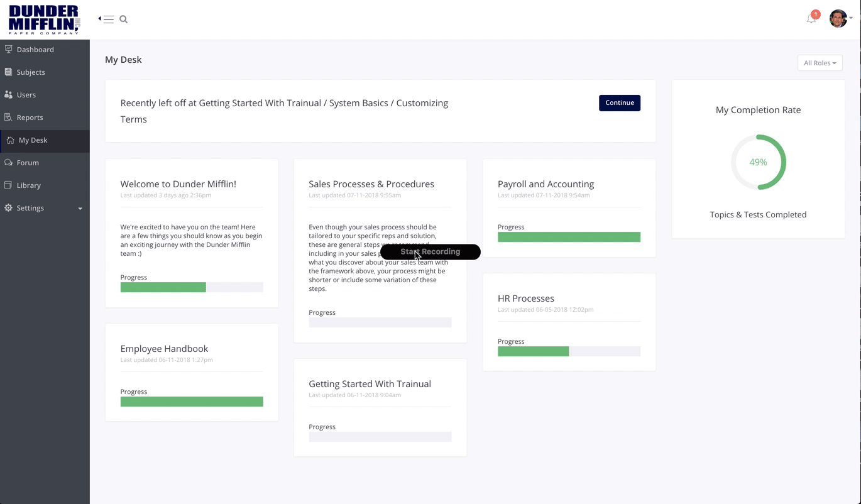Click Last updated 07-11-2018 9:55am text
Screen dimensions: 861x504
tap(354, 195)
